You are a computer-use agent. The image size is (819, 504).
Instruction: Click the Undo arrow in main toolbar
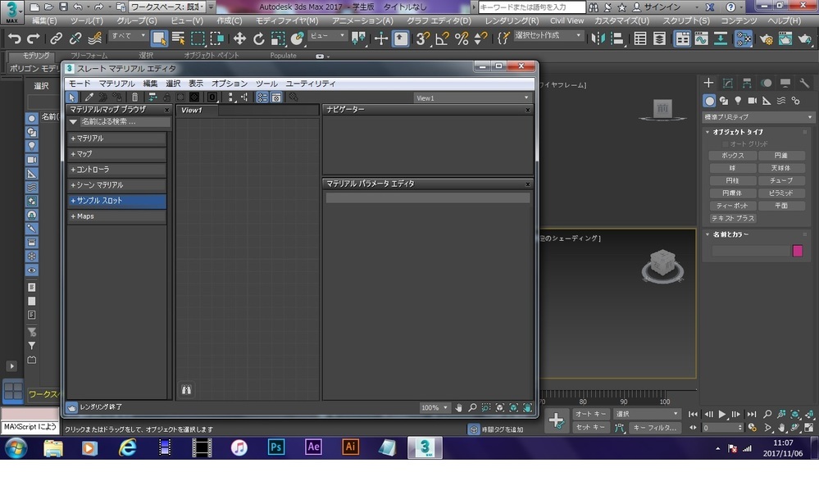[14, 39]
